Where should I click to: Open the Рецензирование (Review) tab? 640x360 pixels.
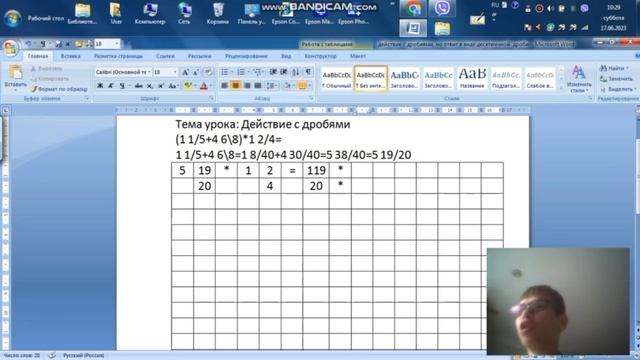tap(246, 56)
